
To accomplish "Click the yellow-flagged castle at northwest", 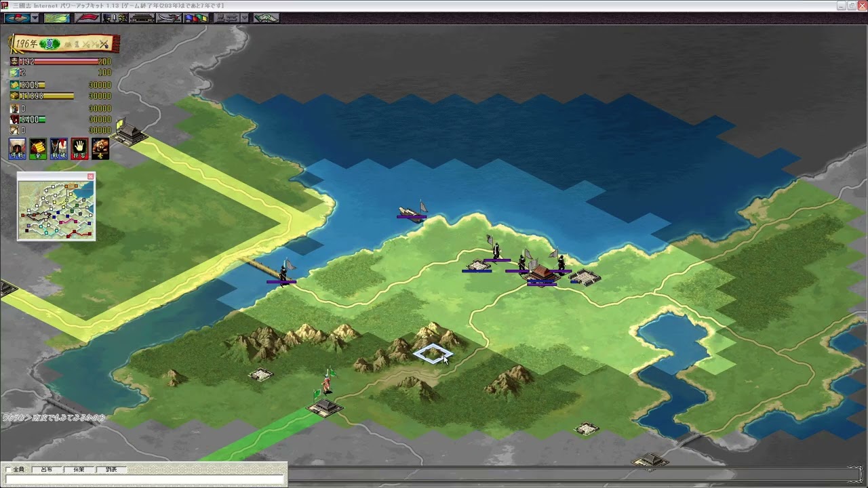I will click(x=128, y=133).
